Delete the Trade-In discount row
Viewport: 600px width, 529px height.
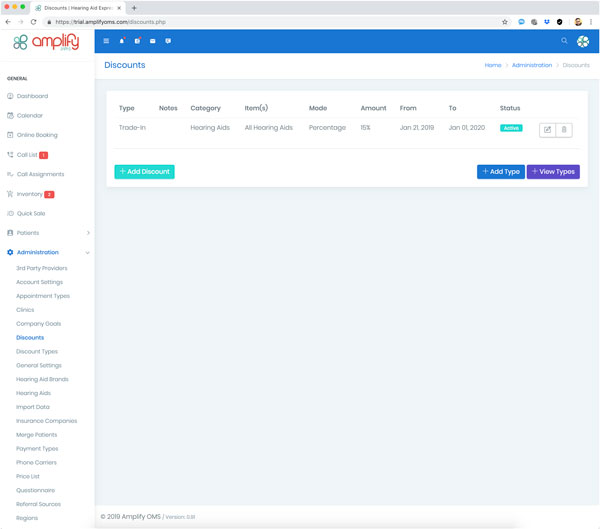564,130
